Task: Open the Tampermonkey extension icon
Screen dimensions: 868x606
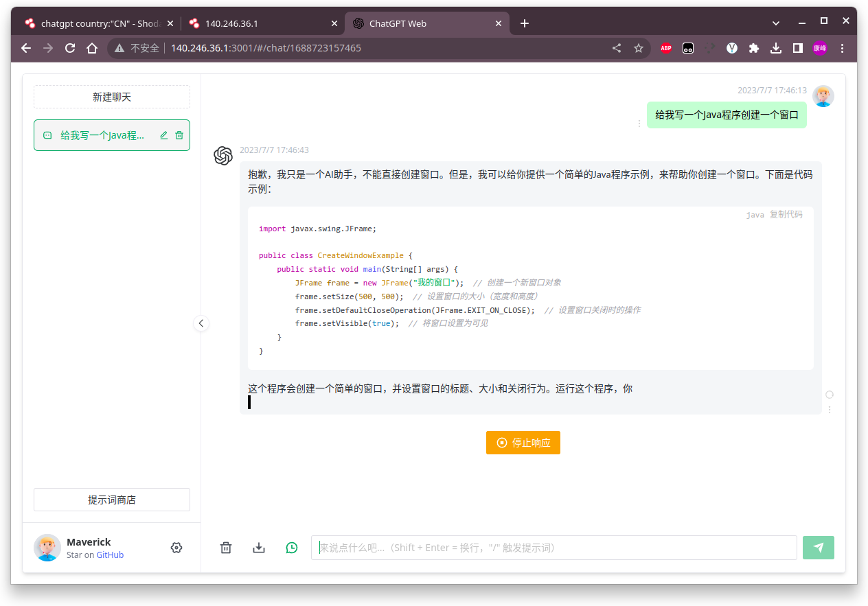Action: point(688,48)
